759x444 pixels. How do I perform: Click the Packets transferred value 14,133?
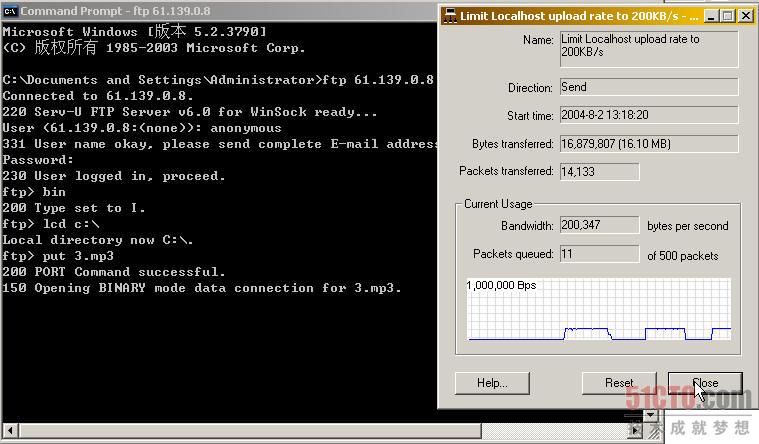click(599, 171)
